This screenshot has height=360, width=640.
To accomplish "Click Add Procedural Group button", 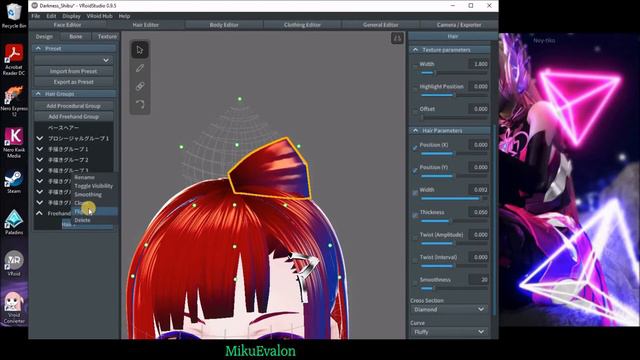I will pyautogui.click(x=74, y=106).
